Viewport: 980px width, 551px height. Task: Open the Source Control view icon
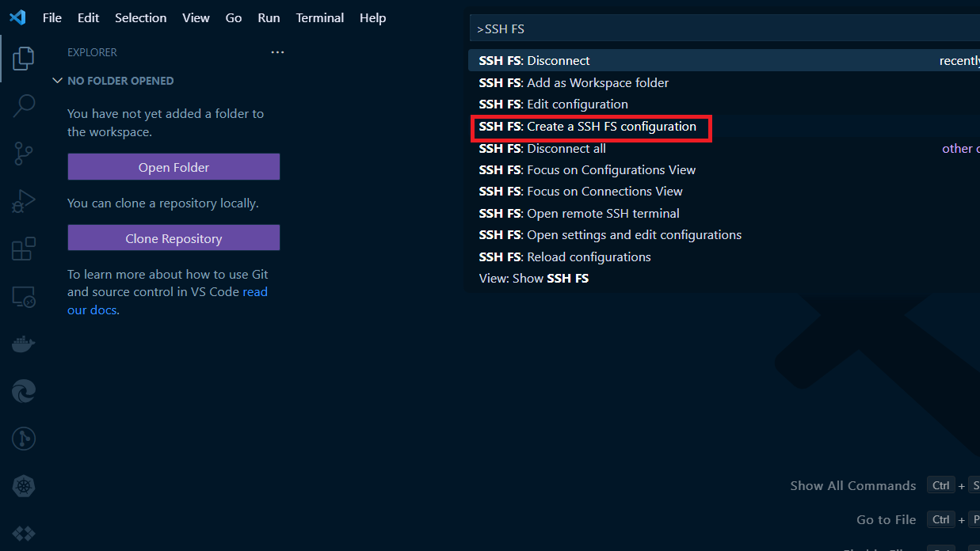24,154
